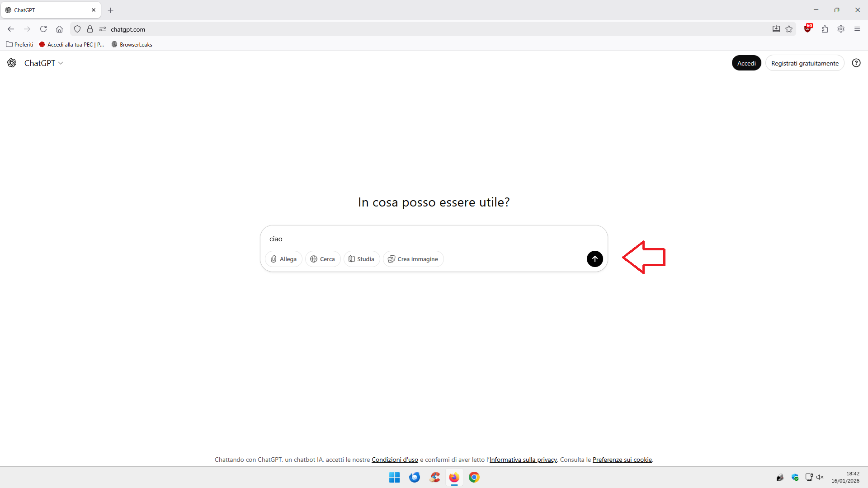Open Google Chrome from the taskbar
This screenshot has height=488, width=868.
474,477
